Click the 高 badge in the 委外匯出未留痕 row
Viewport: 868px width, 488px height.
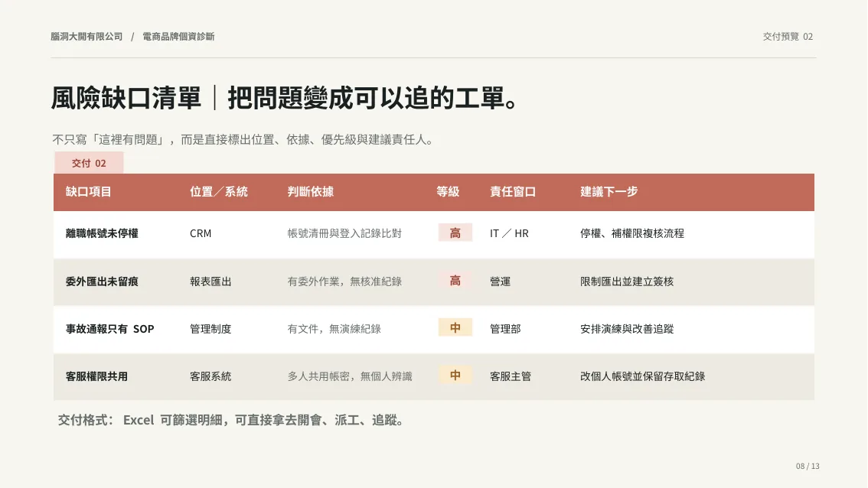pos(455,281)
